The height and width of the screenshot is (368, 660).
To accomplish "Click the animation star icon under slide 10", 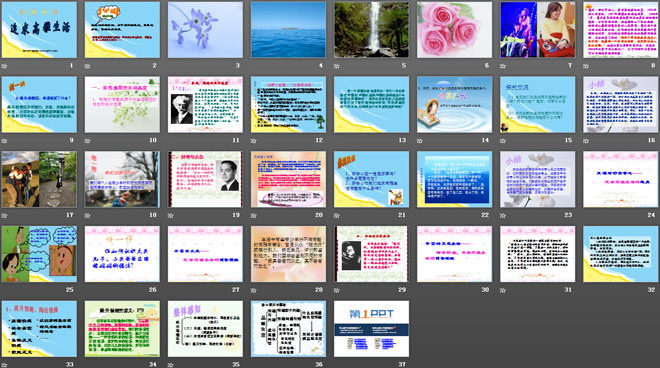I will click(x=88, y=141).
